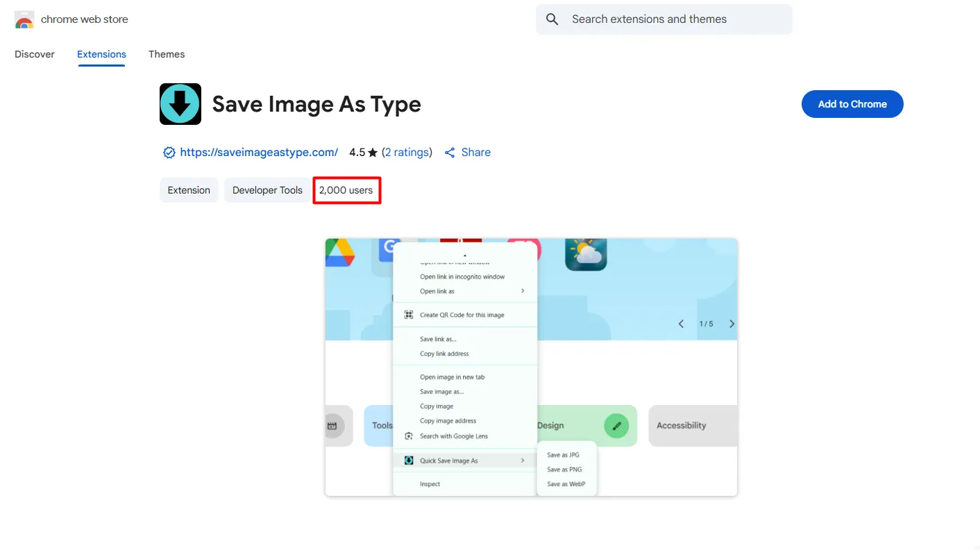Viewport: 980px width, 550px height.
Task: Click the Google Lens icon in the context menu
Action: click(409, 436)
